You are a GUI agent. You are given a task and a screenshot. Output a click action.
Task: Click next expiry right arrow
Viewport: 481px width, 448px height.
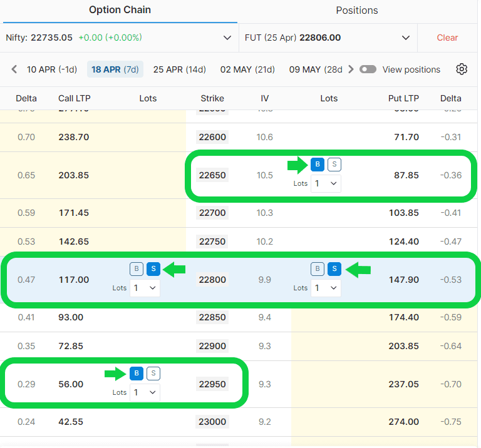(x=351, y=69)
